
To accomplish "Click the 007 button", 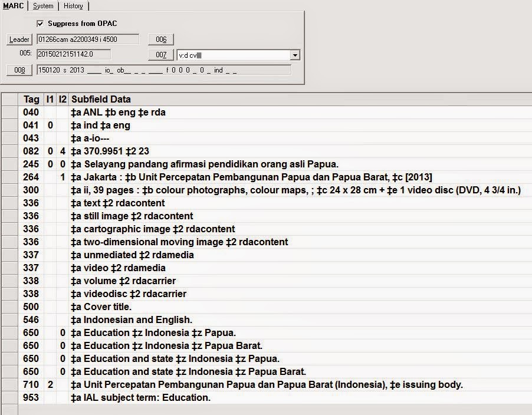I will coord(160,54).
